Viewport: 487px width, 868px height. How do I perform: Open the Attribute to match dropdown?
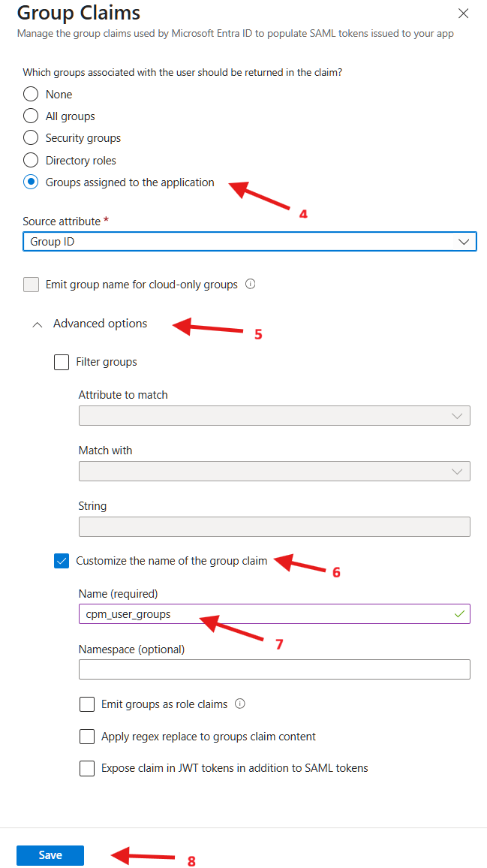[x=275, y=416]
